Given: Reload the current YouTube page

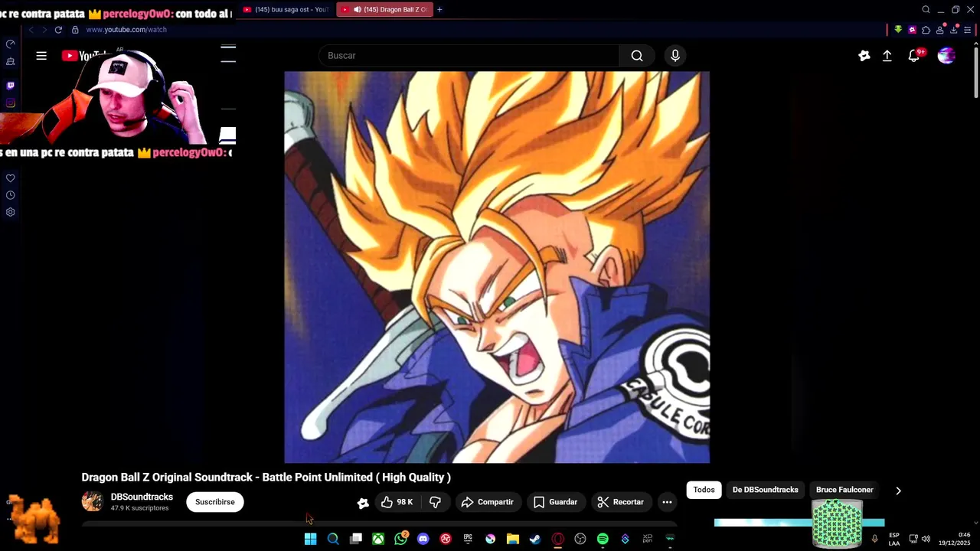Looking at the screenshot, I should [58, 30].
